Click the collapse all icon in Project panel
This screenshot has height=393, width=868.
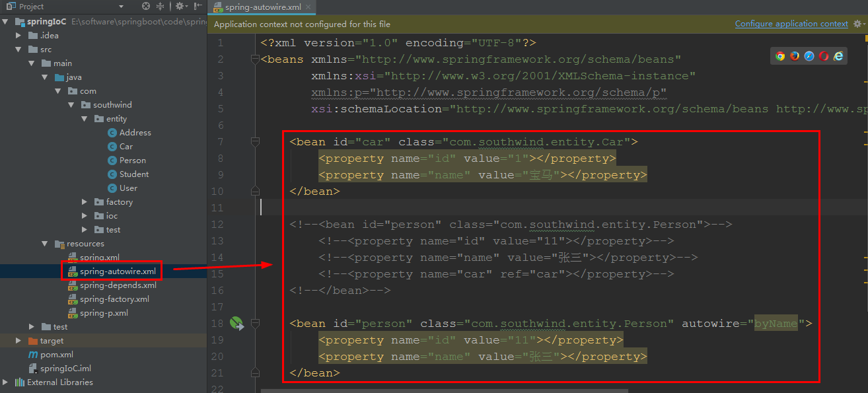[161, 7]
